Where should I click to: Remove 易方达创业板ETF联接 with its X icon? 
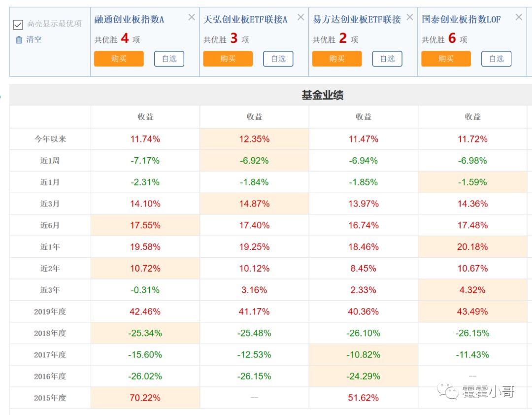pos(409,18)
